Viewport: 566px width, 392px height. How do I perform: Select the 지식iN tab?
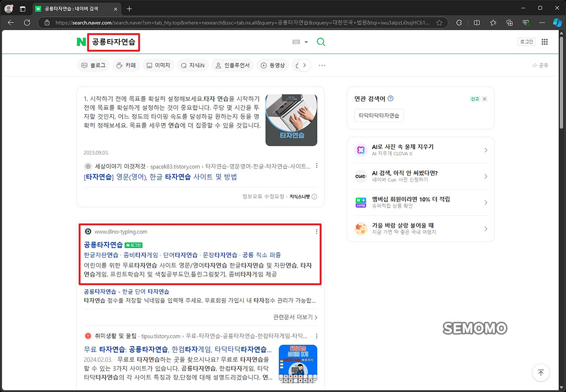[x=193, y=65]
